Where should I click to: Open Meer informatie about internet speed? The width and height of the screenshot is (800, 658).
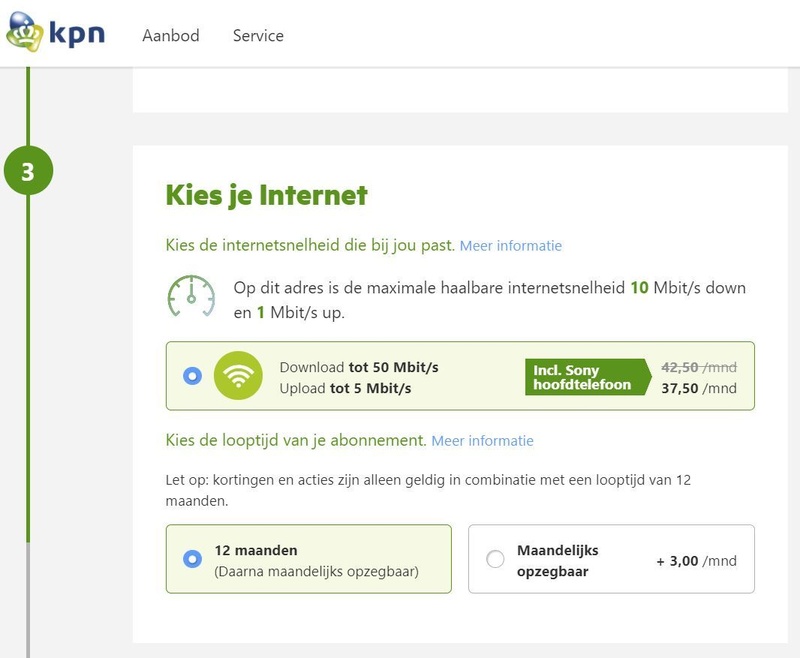pyautogui.click(x=510, y=246)
